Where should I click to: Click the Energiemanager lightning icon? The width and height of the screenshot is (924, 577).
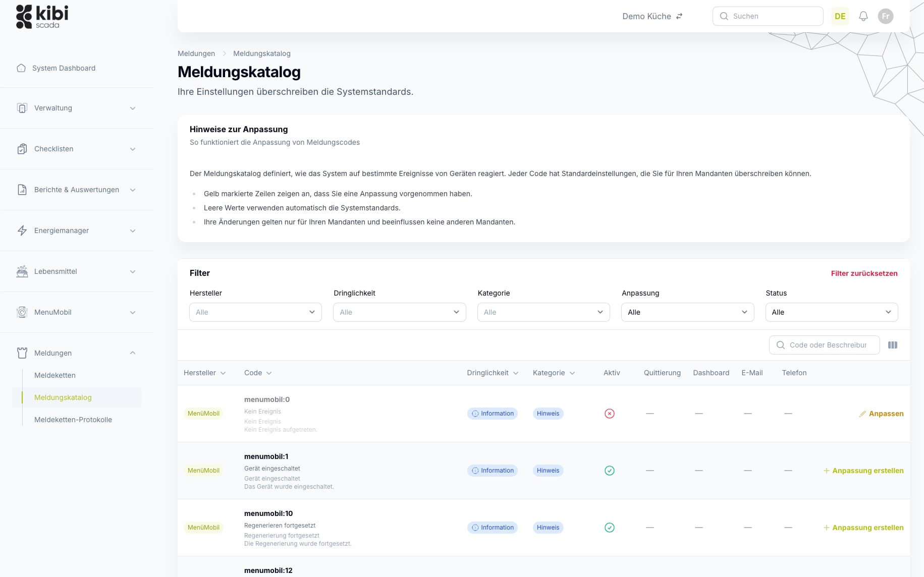click(22, 230)
